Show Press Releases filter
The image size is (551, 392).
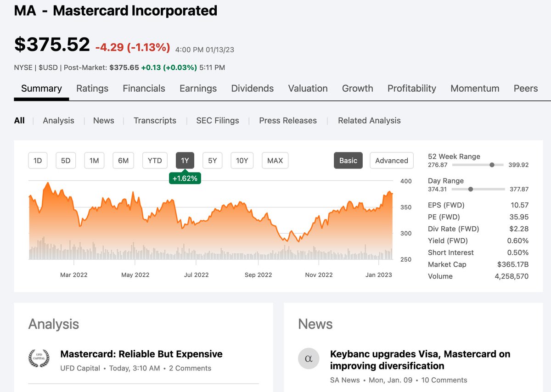[x=288, y=121]
